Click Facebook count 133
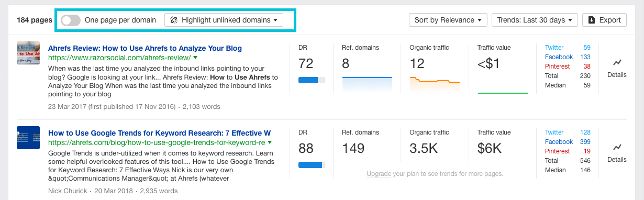 point(585,57)
